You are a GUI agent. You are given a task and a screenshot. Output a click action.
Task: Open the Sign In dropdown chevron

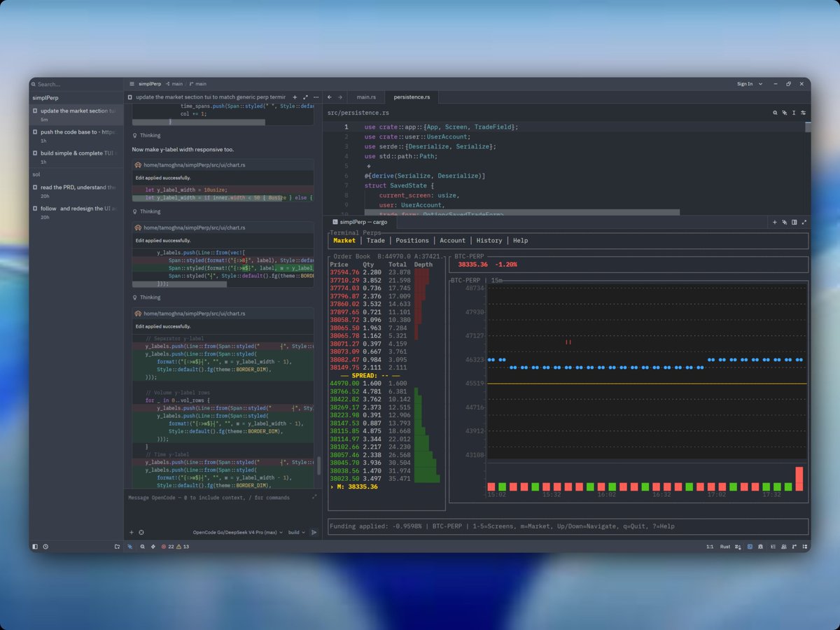coord(759,84)
